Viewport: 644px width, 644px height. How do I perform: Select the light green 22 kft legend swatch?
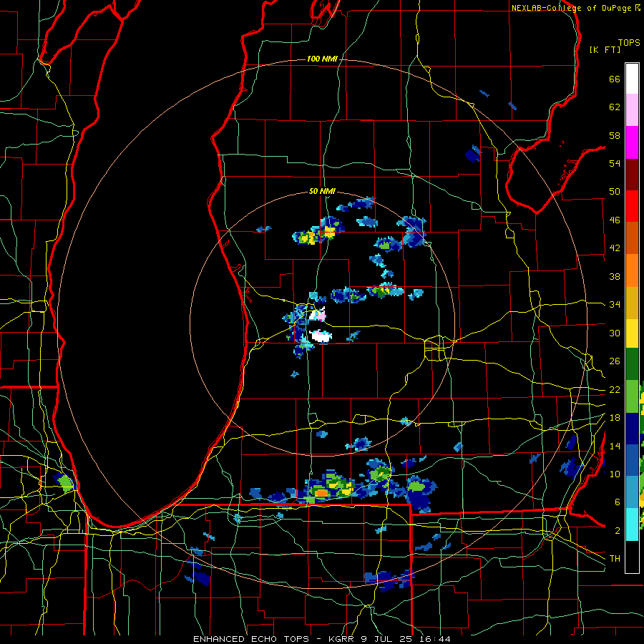click(x=632, y=396)
